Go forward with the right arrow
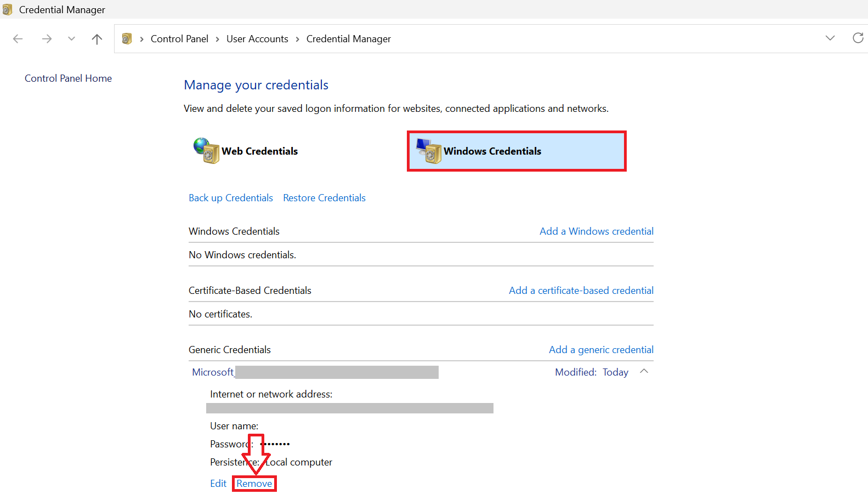 pyautogui.click(x=47, y=38)
